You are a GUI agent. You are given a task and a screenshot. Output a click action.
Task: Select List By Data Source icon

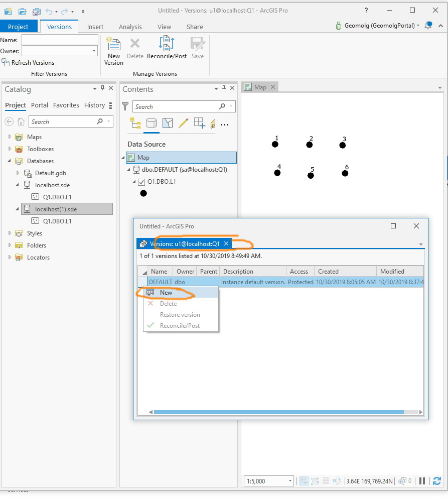[152, 123]
